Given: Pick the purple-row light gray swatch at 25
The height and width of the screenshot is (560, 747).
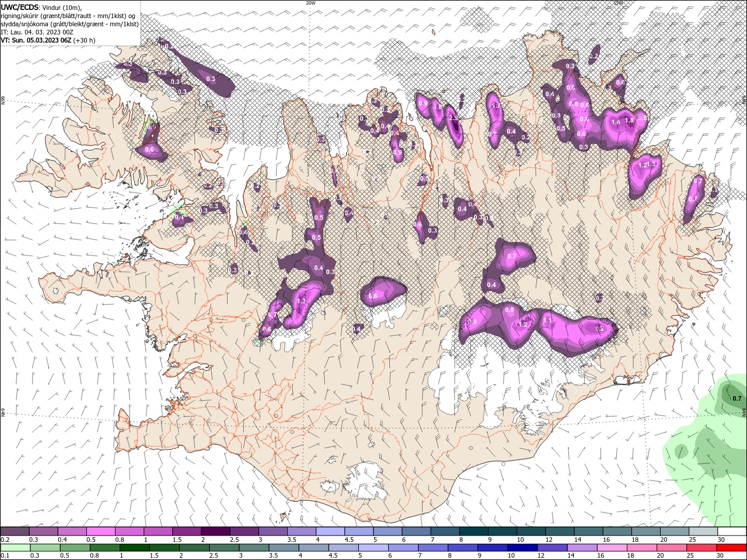Looking at the screenshot, I should pyautogui.click(x=704, y=531).
